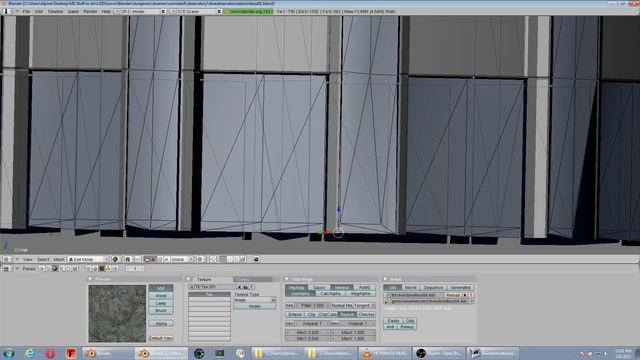Image resolution: width=640 pixels, height=360 pixels.
Task: Open the buttons window type selector
Action: tap(6, 269)
